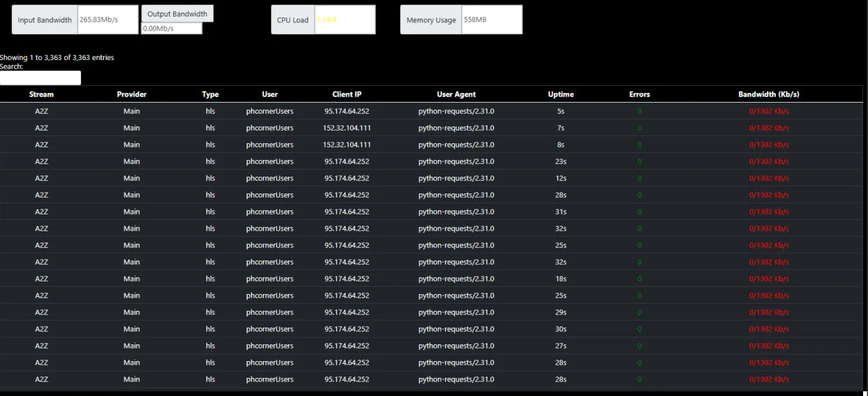The image size is (868, 396).
Task: Click 0/1302 Kb/s in the 29s uptime row
Action: click(769, 312)
